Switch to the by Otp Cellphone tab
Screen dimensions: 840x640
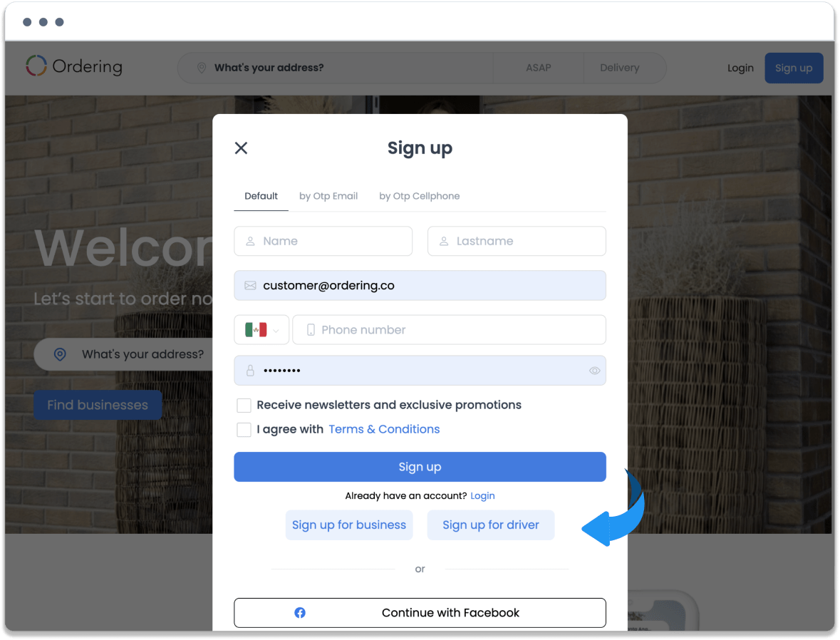(x=420, y=196)
